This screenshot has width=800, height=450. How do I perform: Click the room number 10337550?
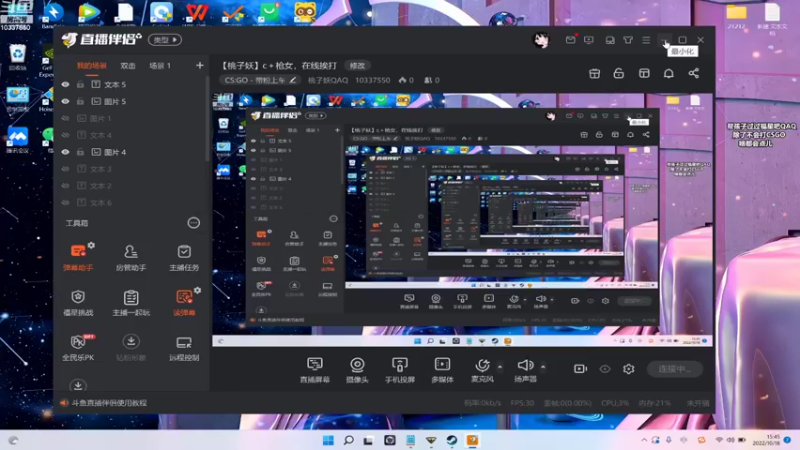(x=372, y=80)
